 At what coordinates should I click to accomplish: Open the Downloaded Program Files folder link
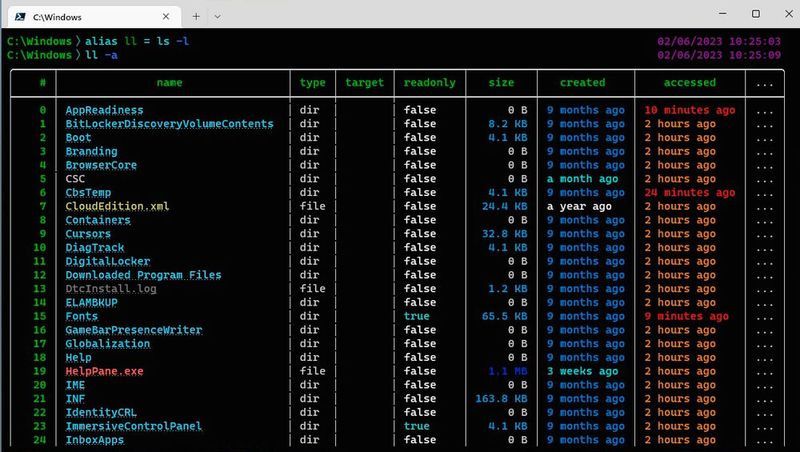coord(143,275)
